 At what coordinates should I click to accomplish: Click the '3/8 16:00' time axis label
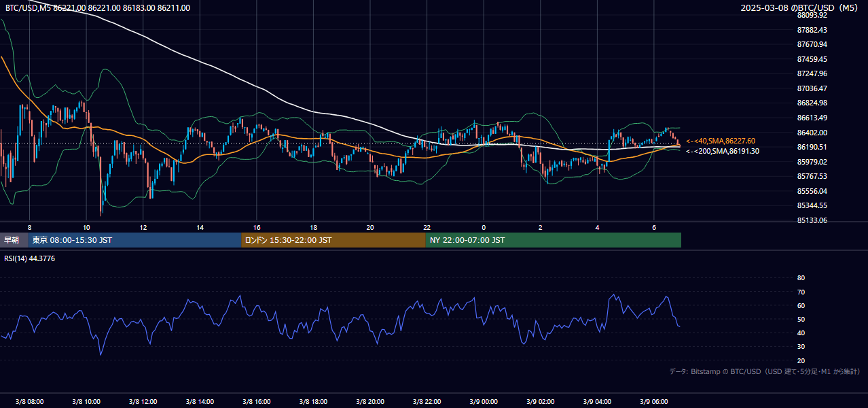coord(257,402)
